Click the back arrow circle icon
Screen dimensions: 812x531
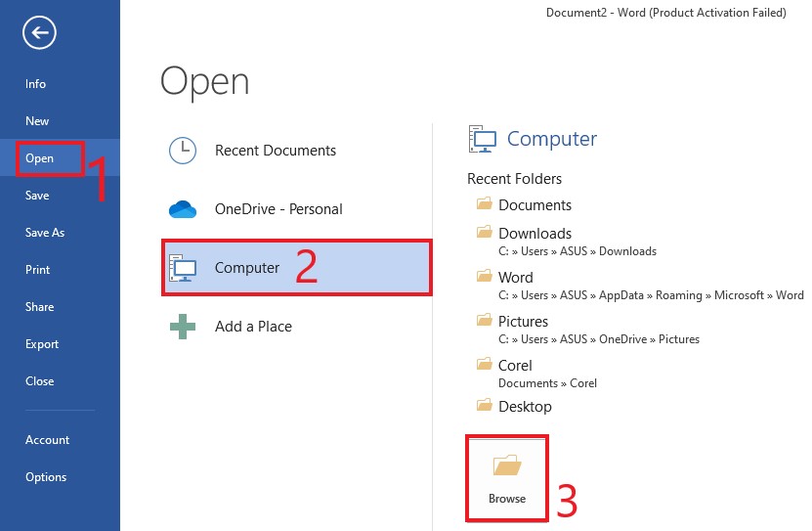tap(39, 33)
